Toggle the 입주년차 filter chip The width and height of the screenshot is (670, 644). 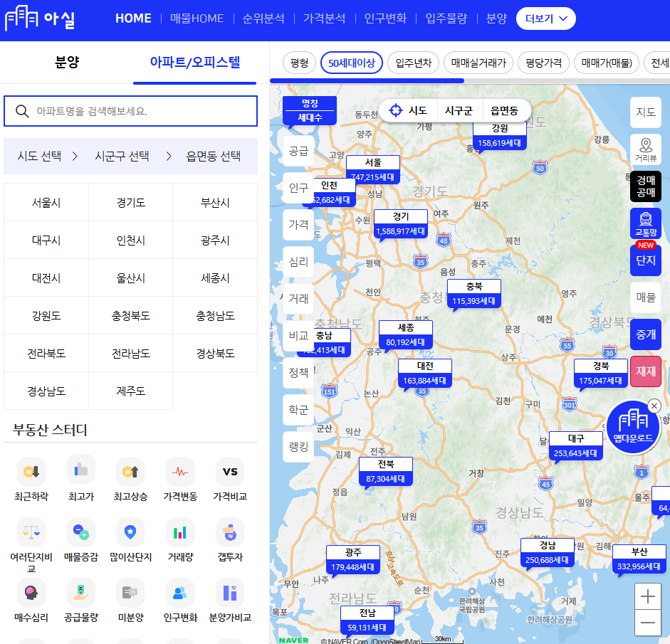(413, 63)
